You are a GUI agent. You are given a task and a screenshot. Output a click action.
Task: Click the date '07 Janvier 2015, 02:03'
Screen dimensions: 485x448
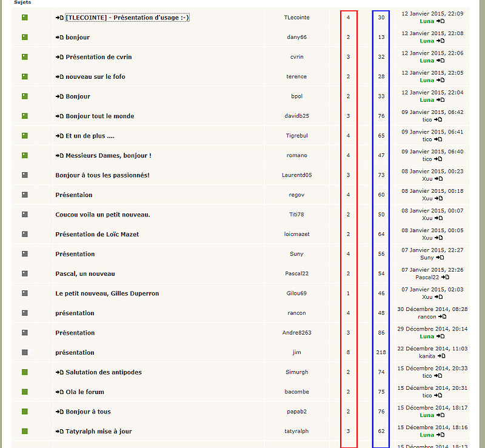pyautogui.click(x=432, y=290)
